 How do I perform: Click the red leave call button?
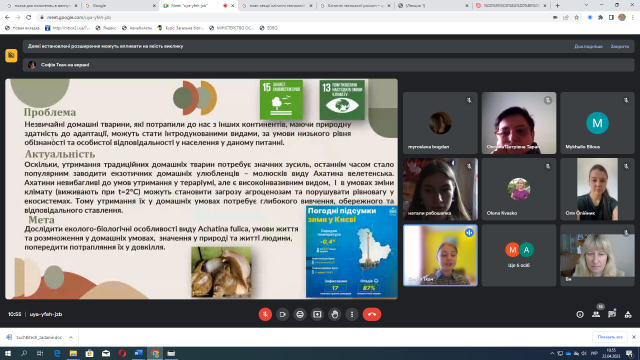click(372, 314)
